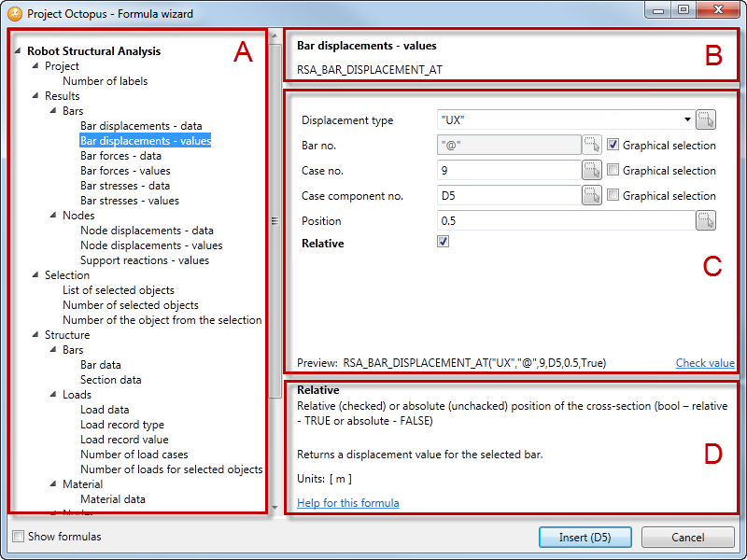Click cell picker icon beside Bar no. field
The height and width of the screenshot is (560, 747).
pyautogui.click(x=592, y=145)
